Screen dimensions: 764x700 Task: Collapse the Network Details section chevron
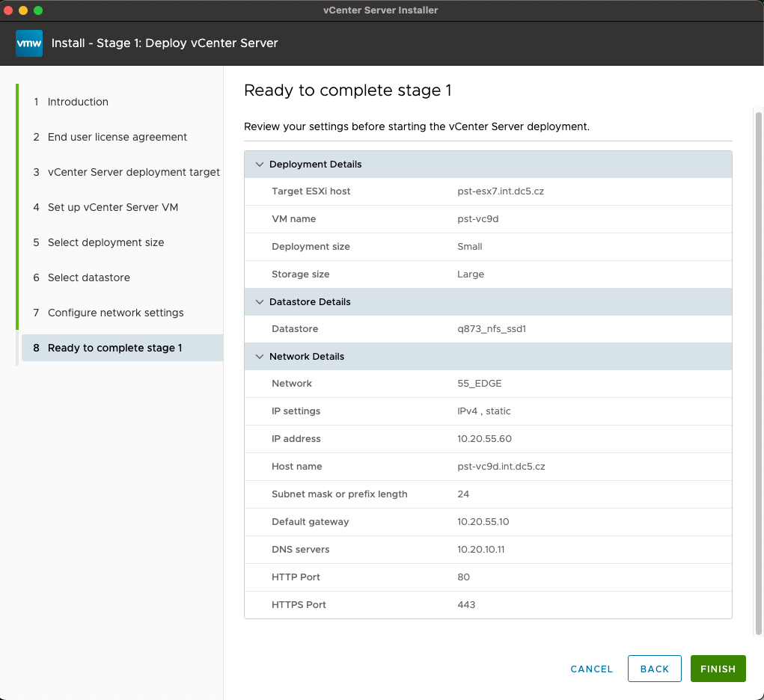click(x=259, y=357)
